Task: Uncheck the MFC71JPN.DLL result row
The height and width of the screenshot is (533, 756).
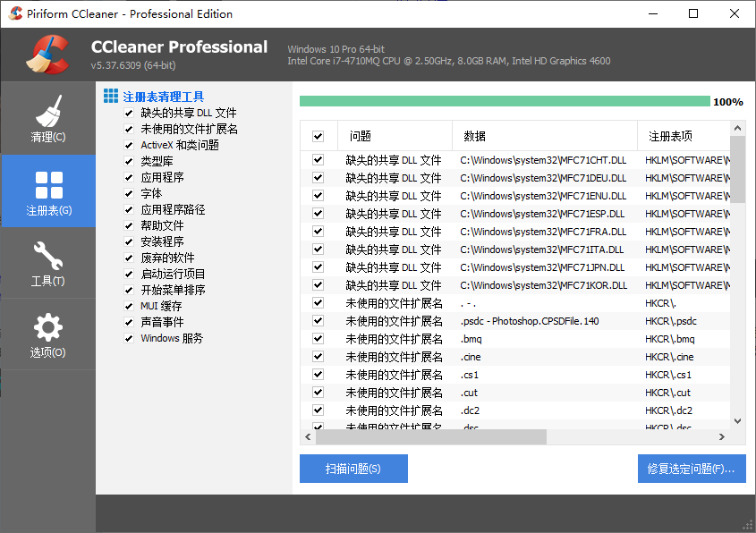Action: click(x=319, y=267)
